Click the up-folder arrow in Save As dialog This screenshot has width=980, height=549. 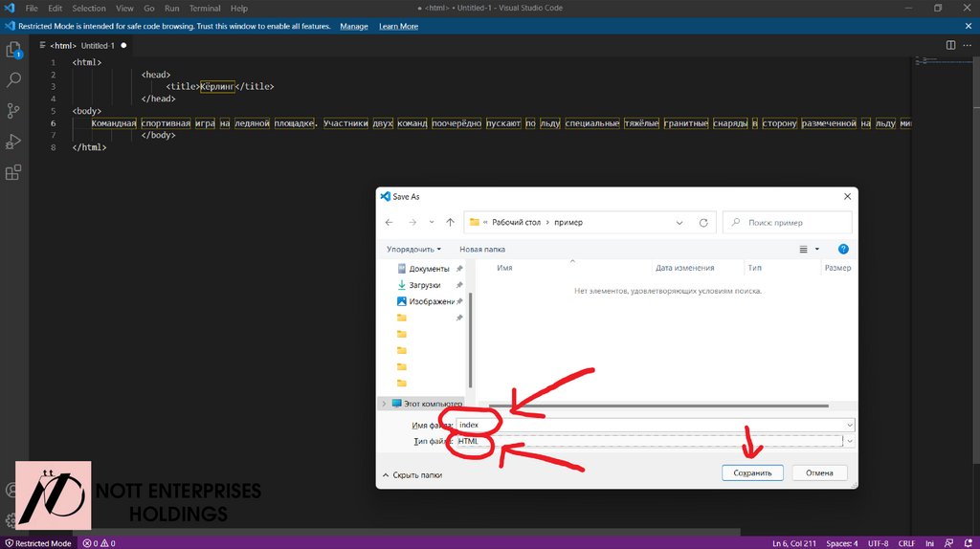[x=450, y=222]
